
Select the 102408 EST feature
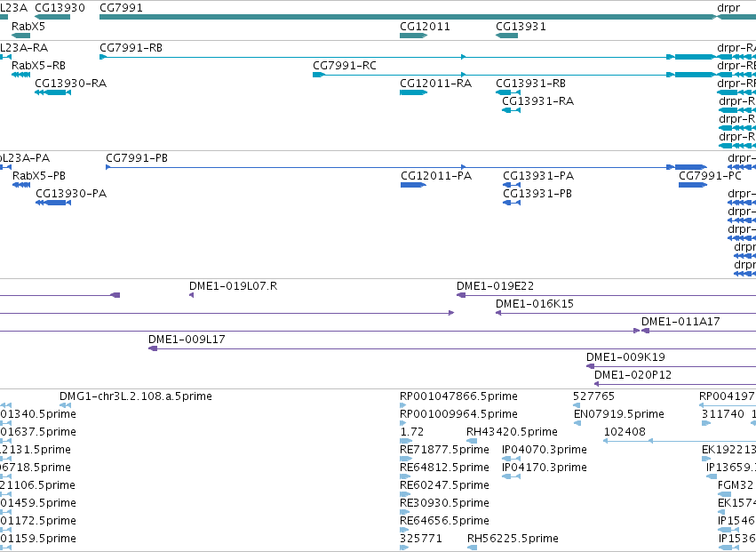pyautogui.click(x=680, y=441)
